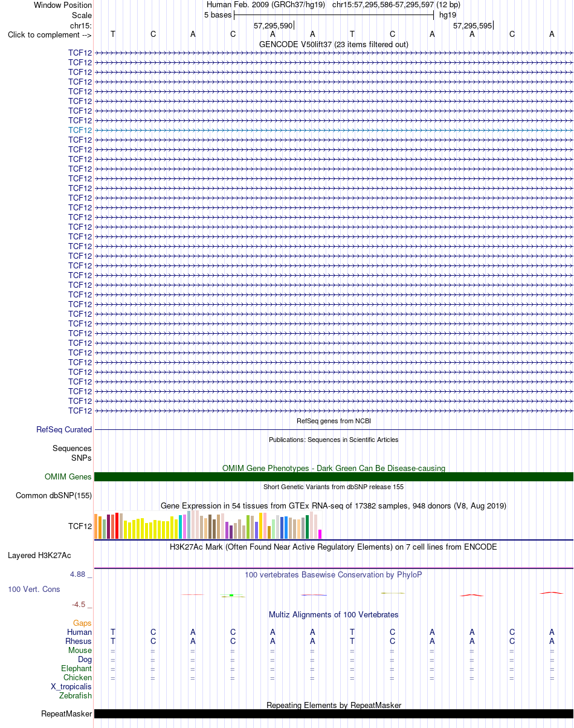The height and width of the screenshot is (728, 574).
Task: Click the '5 bases' scale bar label
Action: point(218,15)
